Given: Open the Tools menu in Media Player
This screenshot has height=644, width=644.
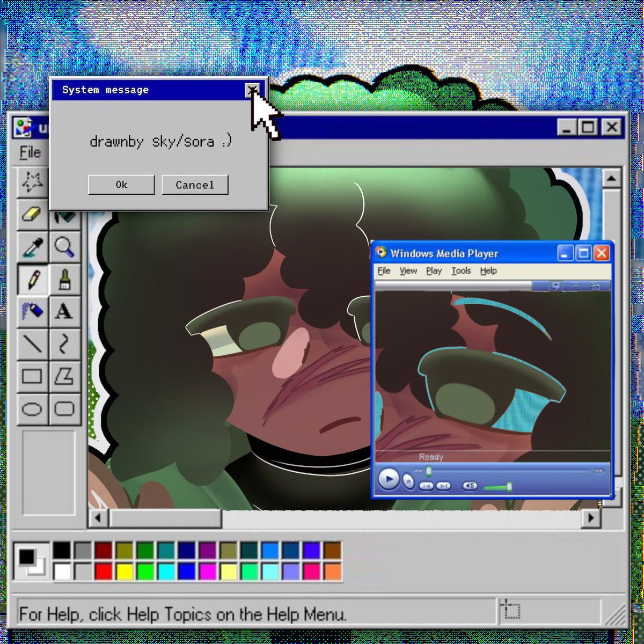Looking at the screenshot, I should point(460,271).
